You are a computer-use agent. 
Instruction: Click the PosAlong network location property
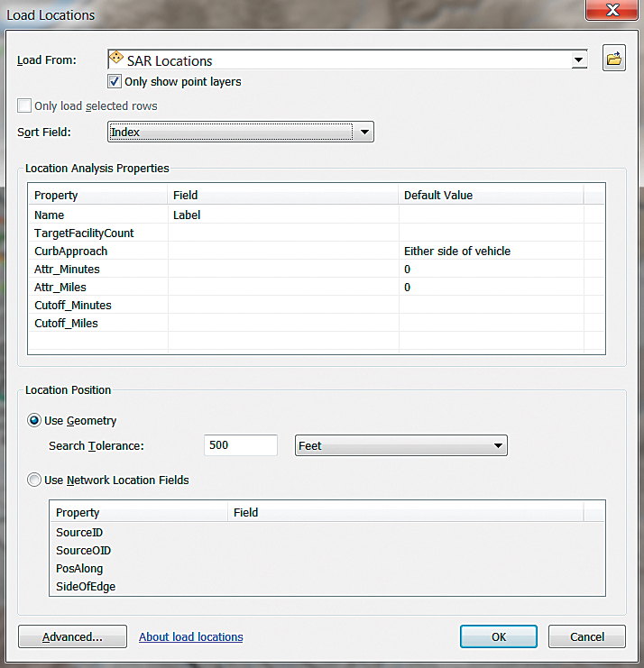(79, 568)
